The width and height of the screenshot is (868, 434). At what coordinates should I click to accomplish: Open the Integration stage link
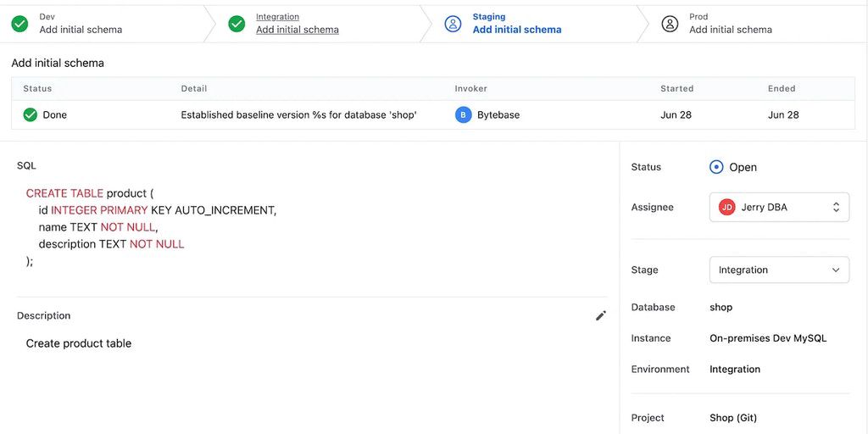(297, 30)
